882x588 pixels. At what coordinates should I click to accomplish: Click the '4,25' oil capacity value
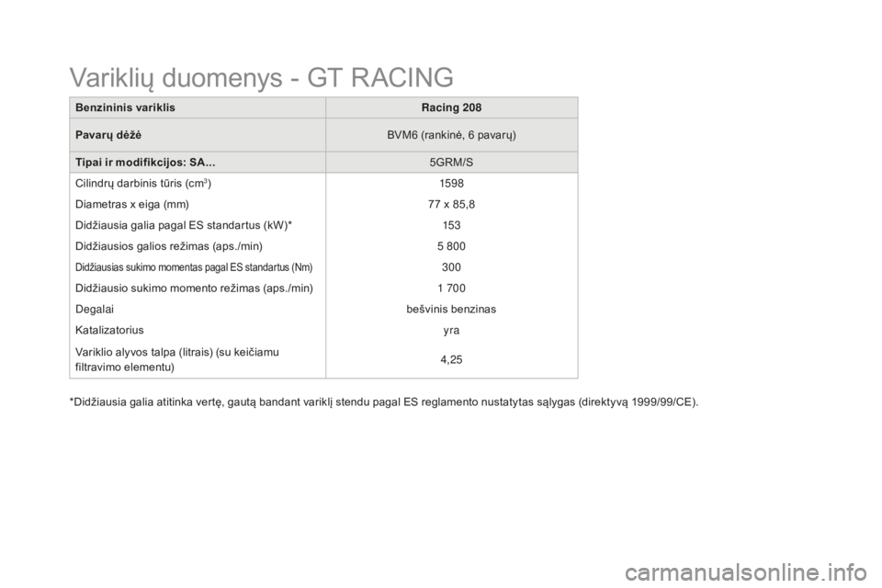pyautogui.click(x=451, y=359)
